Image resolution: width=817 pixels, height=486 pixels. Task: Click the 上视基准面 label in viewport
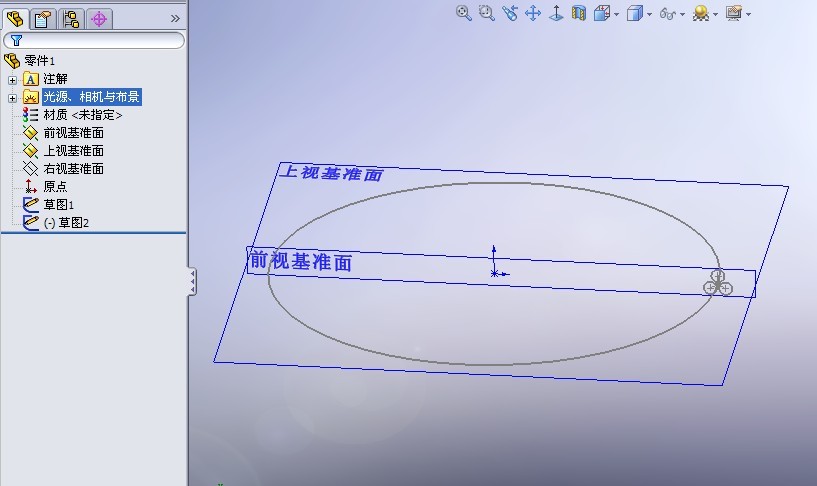[331, 173]
